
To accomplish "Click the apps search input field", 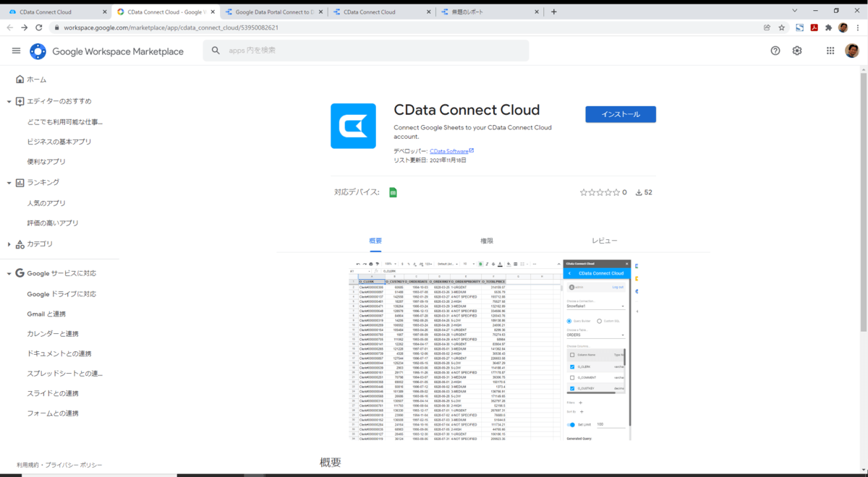I will pos(365,51).
